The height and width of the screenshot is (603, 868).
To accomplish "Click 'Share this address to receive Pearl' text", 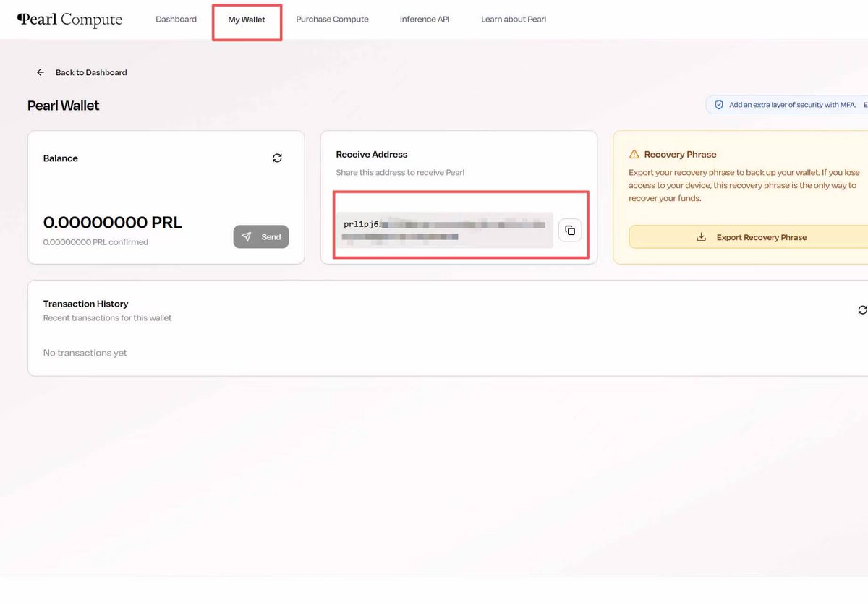I will click(400, 173).
